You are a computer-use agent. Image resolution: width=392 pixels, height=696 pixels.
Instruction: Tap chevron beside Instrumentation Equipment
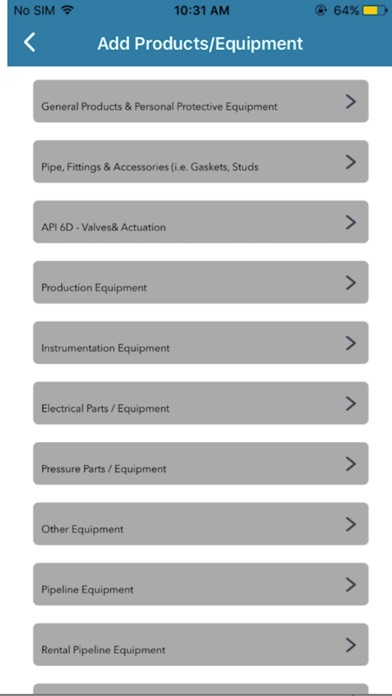click(x=351, y=343)
